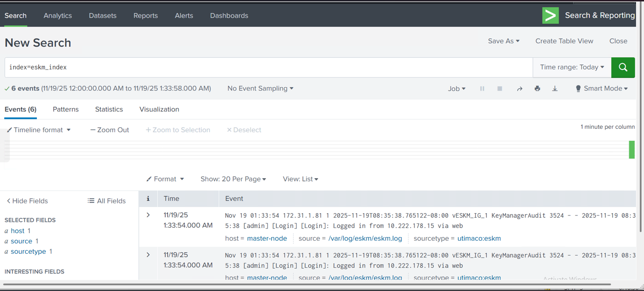Stop the search job
644x291 pixels.
click(x=500, y=89)
